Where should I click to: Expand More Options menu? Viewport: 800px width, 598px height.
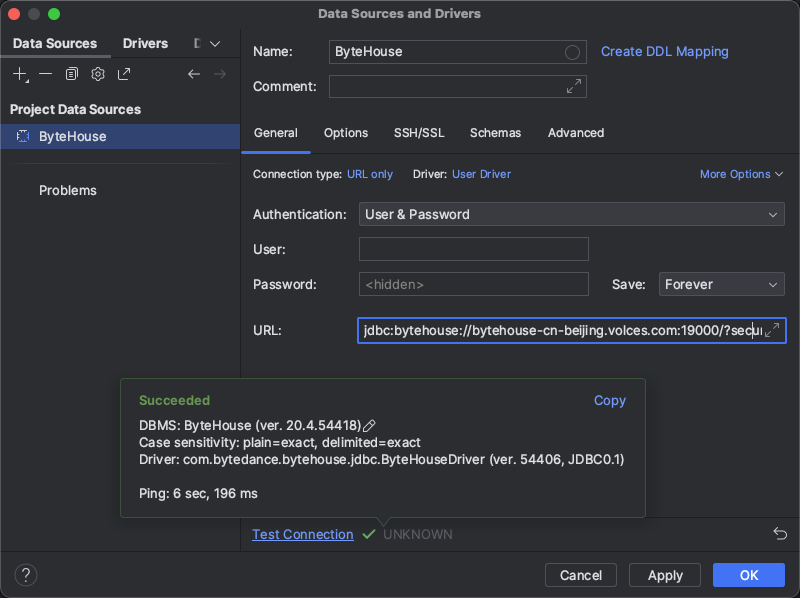point(741,174)
